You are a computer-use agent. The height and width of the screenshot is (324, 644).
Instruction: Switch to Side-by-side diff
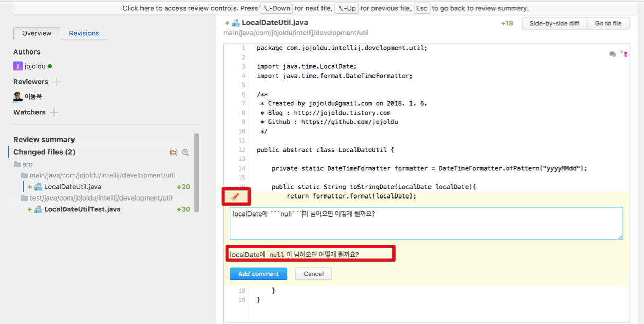pos(554,23)
